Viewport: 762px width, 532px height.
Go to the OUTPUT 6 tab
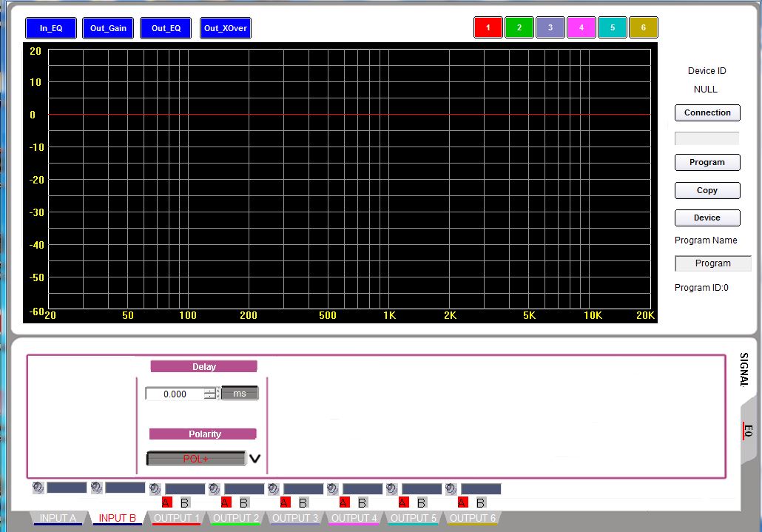point(473,518)
